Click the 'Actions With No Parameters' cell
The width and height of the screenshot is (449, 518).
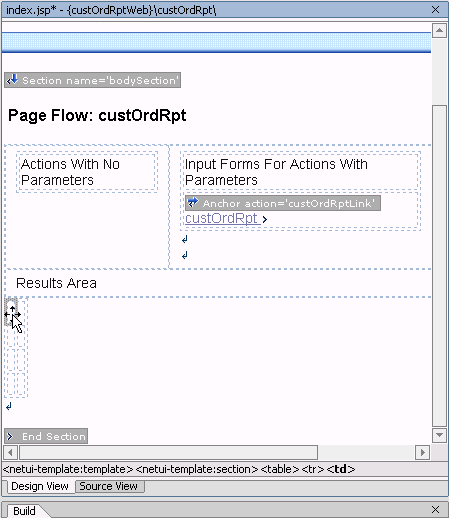[x=87, y=172]
